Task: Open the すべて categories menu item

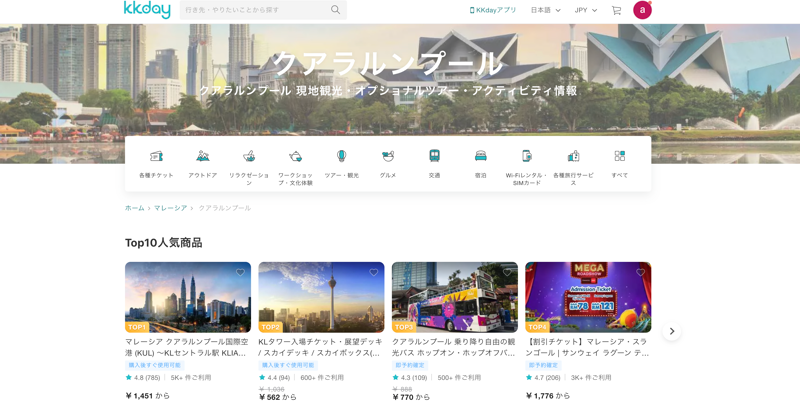Action: pyautogui.click(x=620, y=157)
